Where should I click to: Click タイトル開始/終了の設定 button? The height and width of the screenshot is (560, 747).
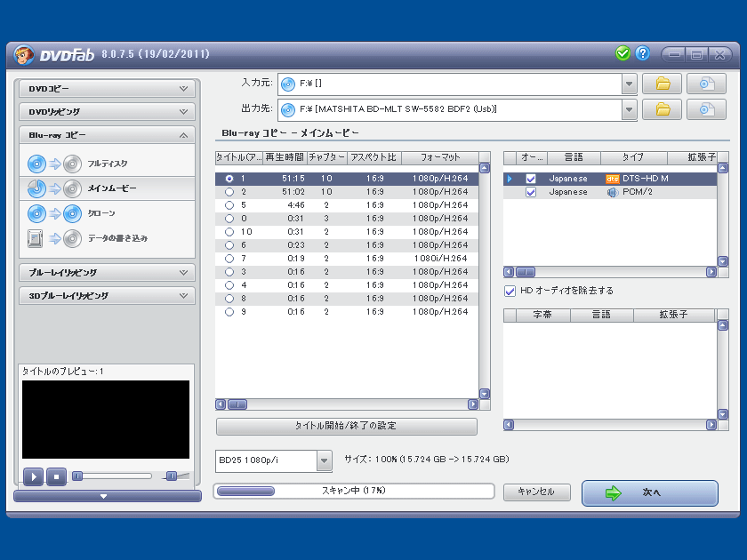point(346,426)
